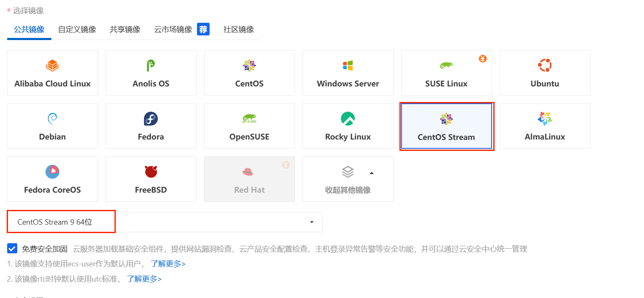644x298 pixels.
Task: Collapse other images with the 收起其他镜像 arrow
Action: coord(372,173)
